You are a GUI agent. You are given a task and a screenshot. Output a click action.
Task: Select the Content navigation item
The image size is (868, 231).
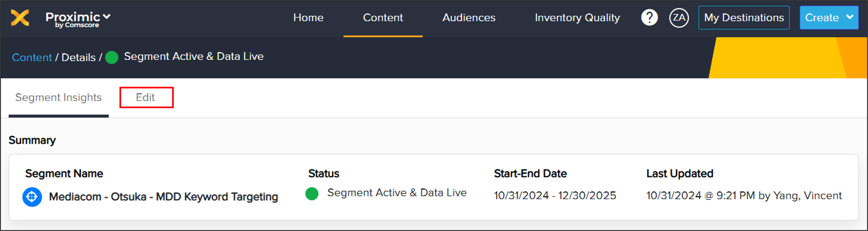(x=383, y=17)
